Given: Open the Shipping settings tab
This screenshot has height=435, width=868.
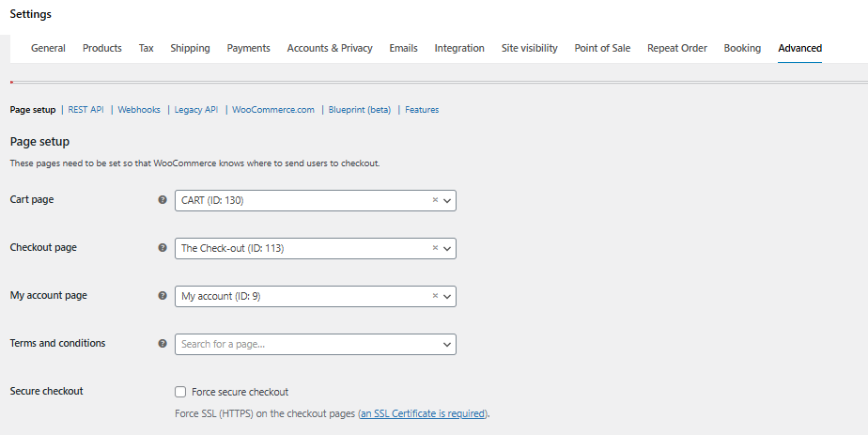Looking at the screenshot, I should point(190,48).
